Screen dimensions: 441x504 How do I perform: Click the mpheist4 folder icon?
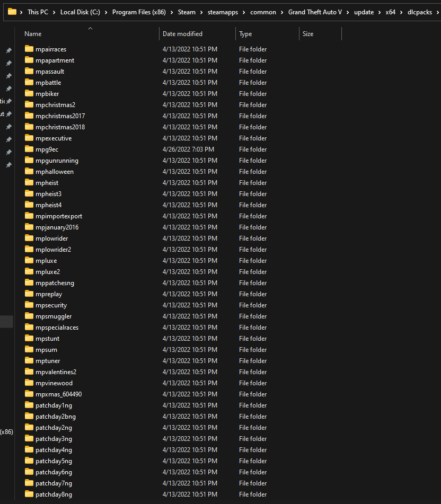[x=29, y=205]
